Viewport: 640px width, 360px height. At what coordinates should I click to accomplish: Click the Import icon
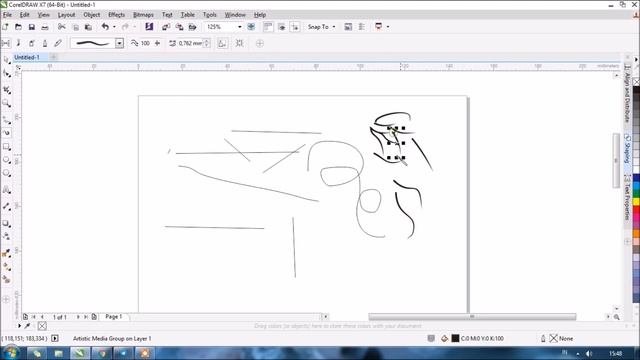point(166,27)
